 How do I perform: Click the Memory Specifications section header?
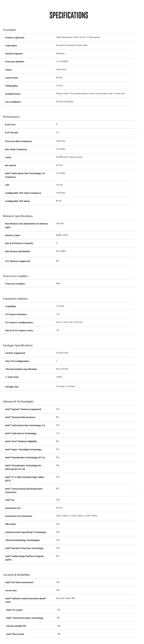coord(18,216)
